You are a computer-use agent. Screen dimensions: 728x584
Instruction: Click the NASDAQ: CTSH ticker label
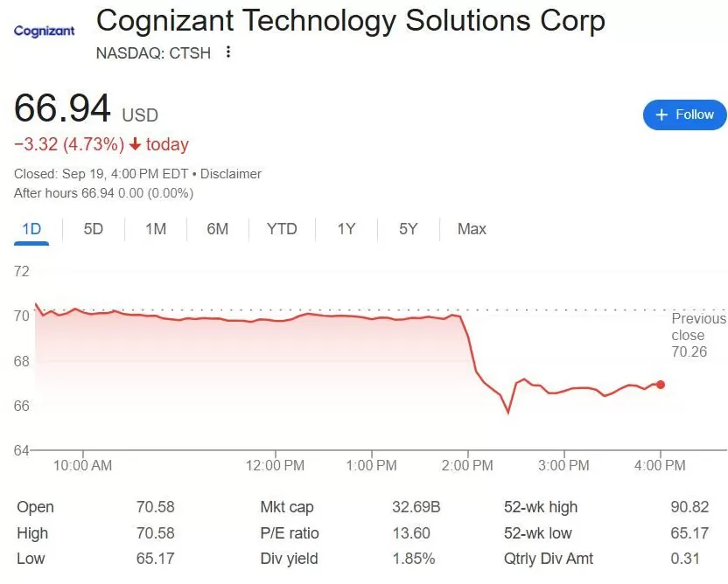point(152,52)
